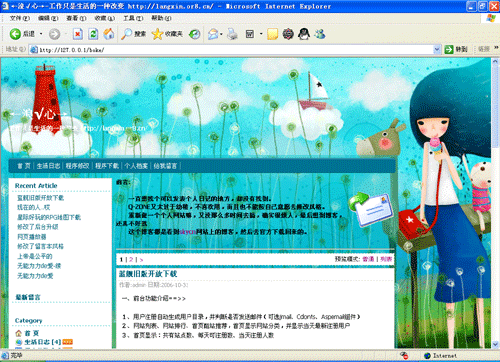Screen dimensions: 500x362
Task: Click the RSS badge beside 生活日志
Action: pos(68,342)
